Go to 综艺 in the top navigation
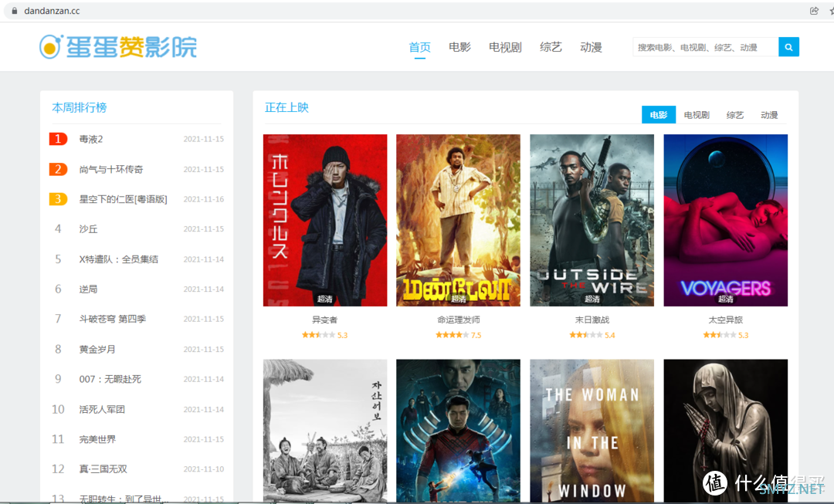 coord(551,47)
